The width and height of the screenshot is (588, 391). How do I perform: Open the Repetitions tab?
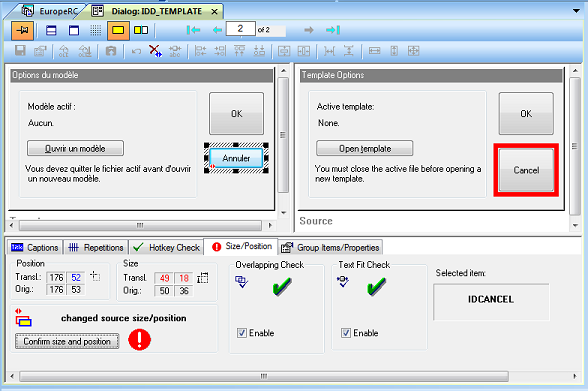coord(96,247)
